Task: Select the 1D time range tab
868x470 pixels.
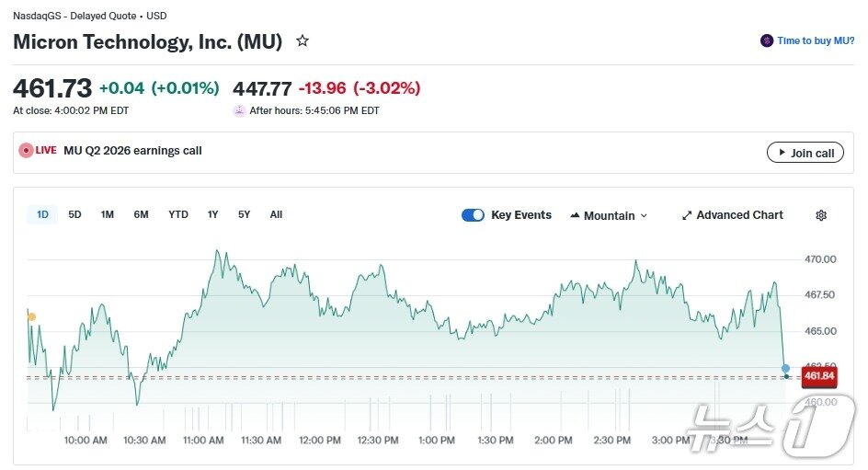Action: click(42, 214)
